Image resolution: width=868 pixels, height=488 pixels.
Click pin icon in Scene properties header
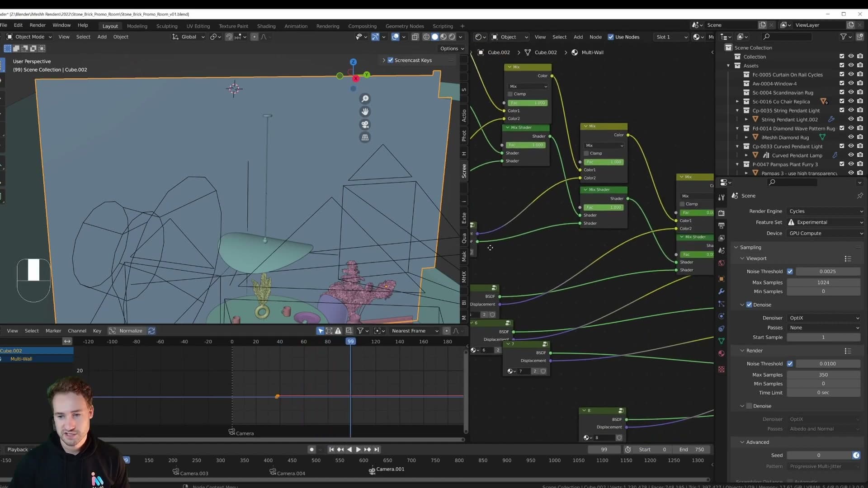[859, 196]
